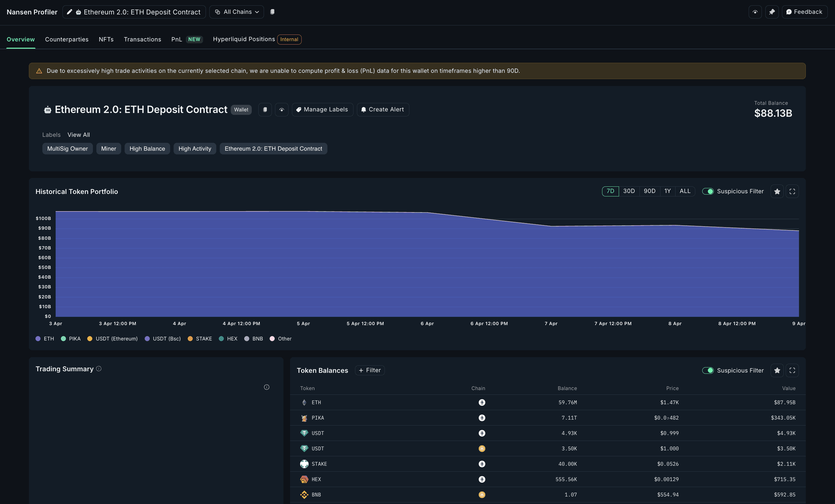Toggle Suspicious Filter on portfolio chart
Viewport: 835px width, 504px height.
tap(708, 191)
